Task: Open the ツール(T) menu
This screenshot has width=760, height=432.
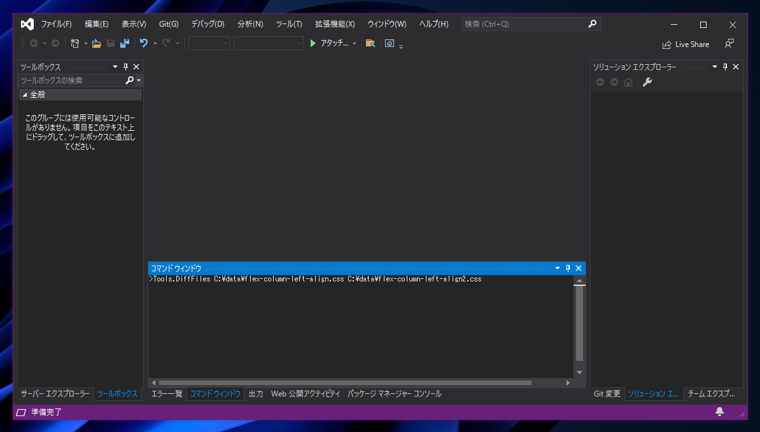Action: click(x=289, y=24)
